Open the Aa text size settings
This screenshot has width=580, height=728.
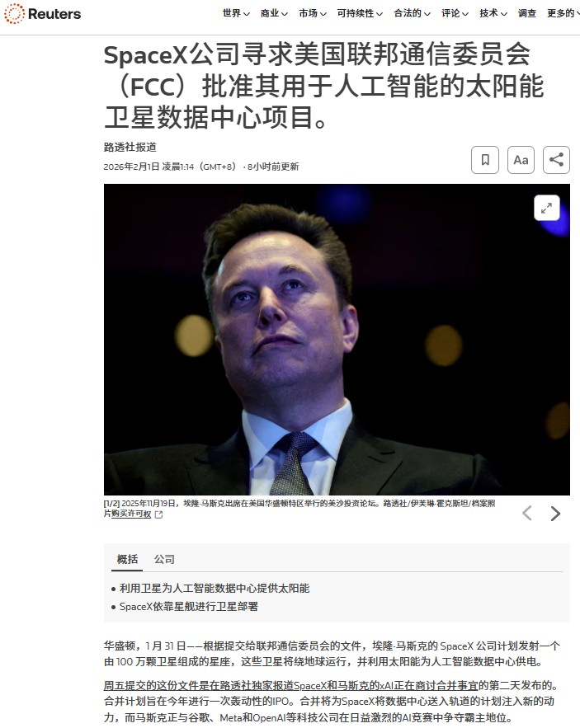[521, 160]
